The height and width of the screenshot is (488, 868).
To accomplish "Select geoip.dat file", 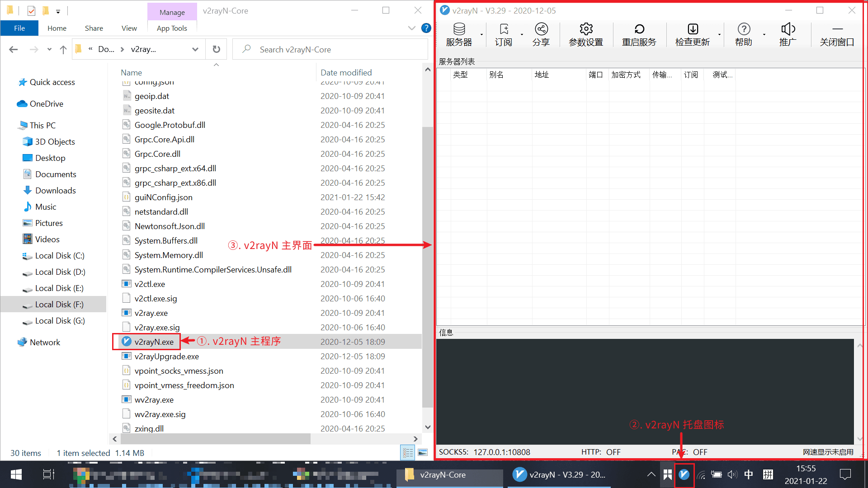I will [x=151, y=96].
